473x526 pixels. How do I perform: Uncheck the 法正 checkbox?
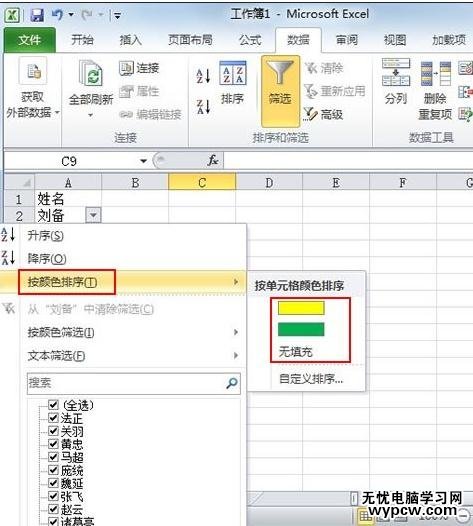coord(53,418)
